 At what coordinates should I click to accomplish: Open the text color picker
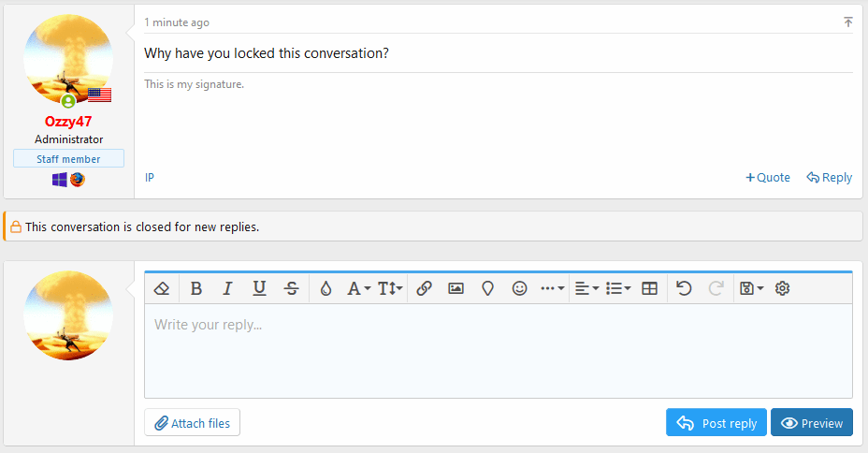[x=325, y=289]
